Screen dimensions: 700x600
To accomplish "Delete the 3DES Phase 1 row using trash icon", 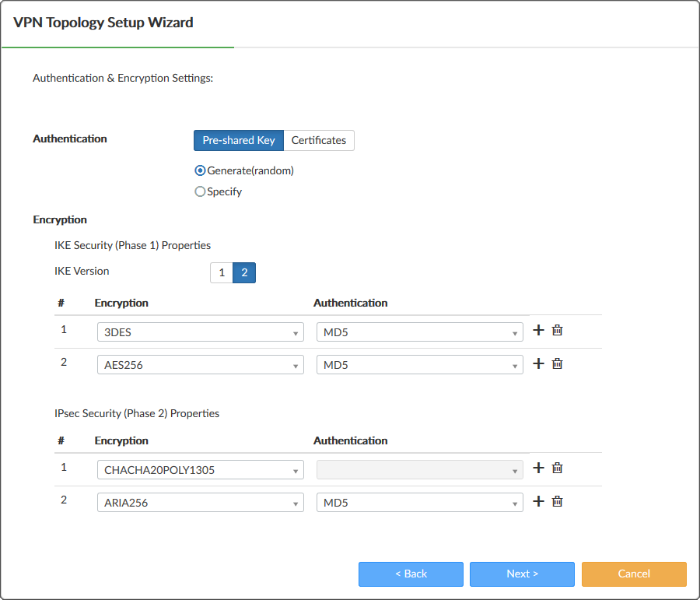I will [x=557, y=330].
